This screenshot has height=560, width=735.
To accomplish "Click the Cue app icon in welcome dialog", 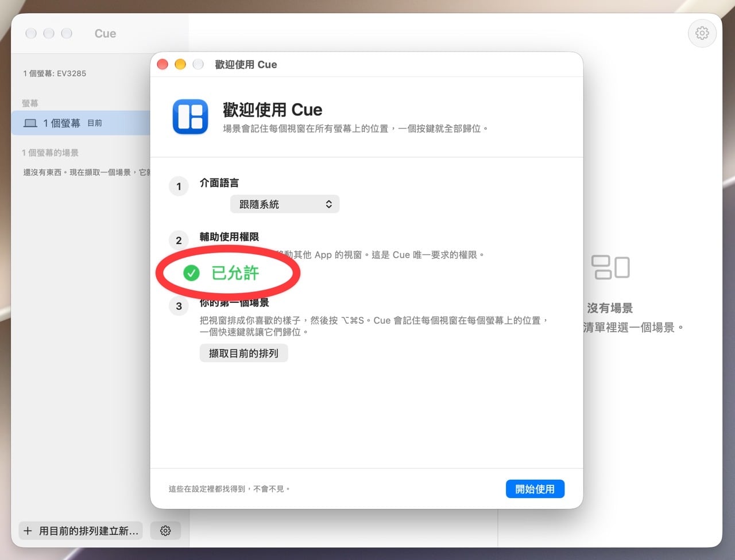I will pyautogui.click(x=190, y=116).
